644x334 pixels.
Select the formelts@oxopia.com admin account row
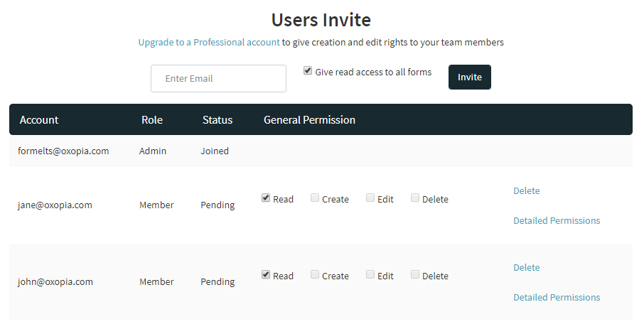[x=63, y=151]
